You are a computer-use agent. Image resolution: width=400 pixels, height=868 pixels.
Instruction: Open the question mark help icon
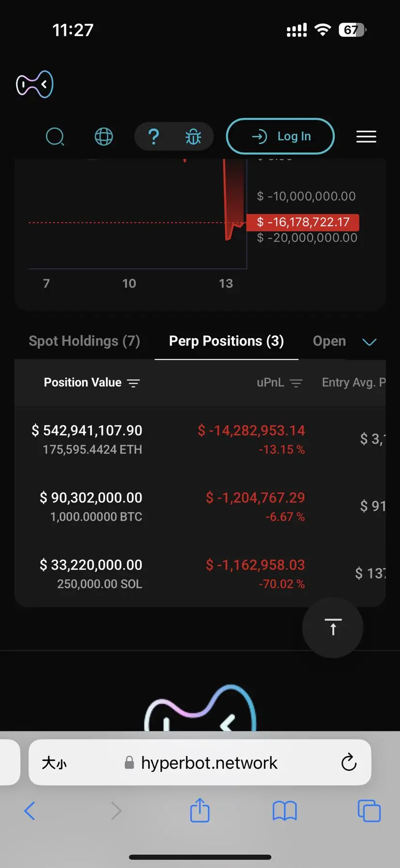(154, 137)
